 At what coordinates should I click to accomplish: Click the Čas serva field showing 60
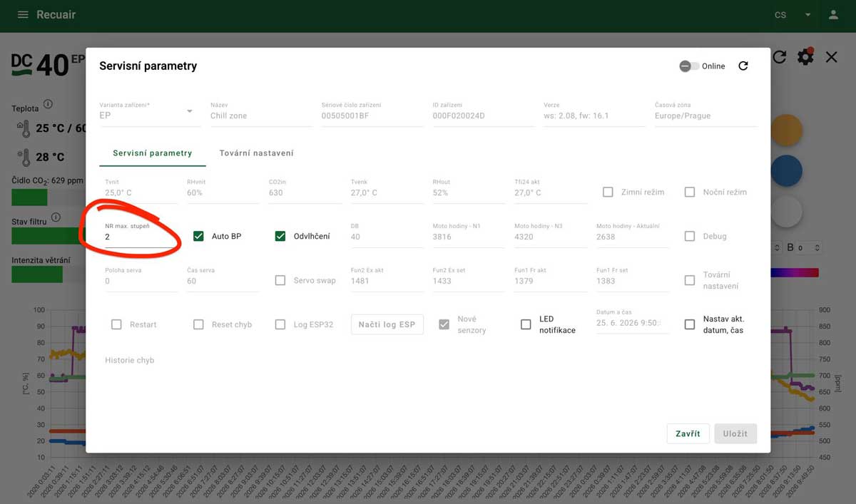(223, 281)
